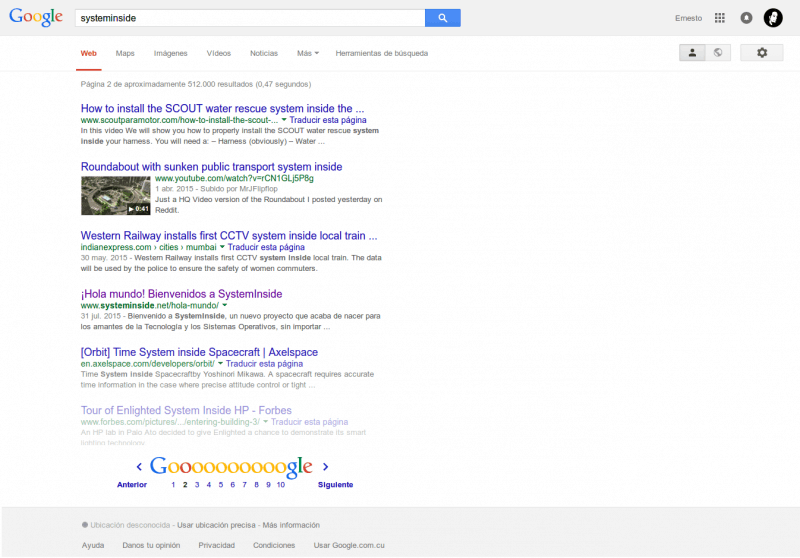
Task: Go to results page 9
Action: click(268, 485)
